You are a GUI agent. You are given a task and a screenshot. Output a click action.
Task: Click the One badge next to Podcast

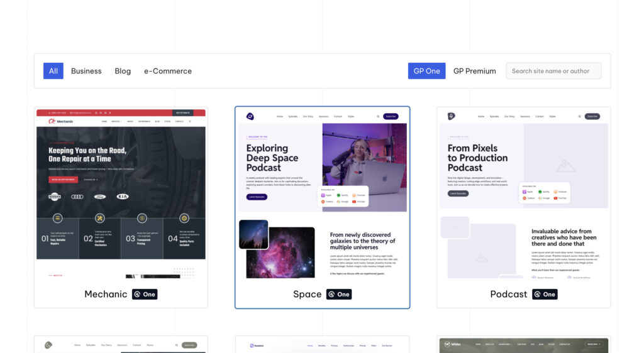pos(545,295)
